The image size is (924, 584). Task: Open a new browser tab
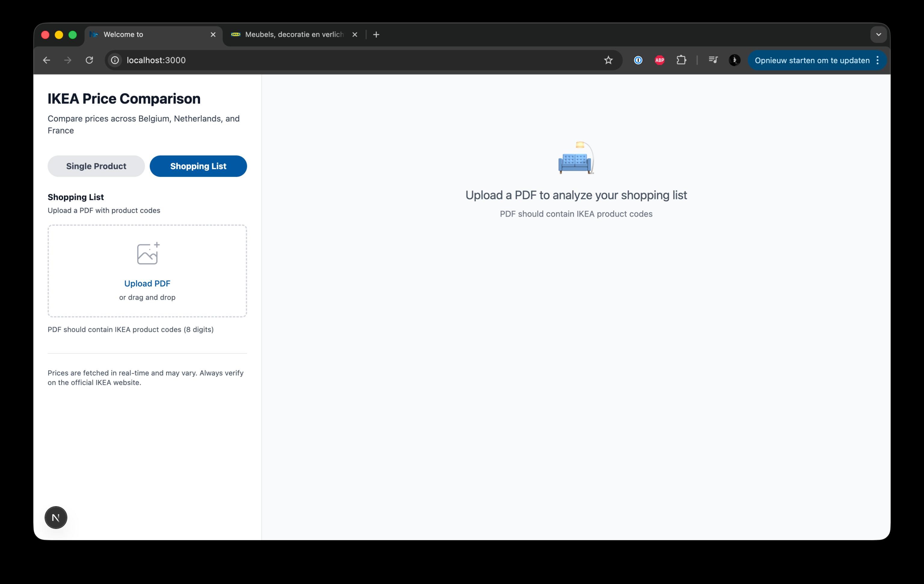(x=376, y=35)
